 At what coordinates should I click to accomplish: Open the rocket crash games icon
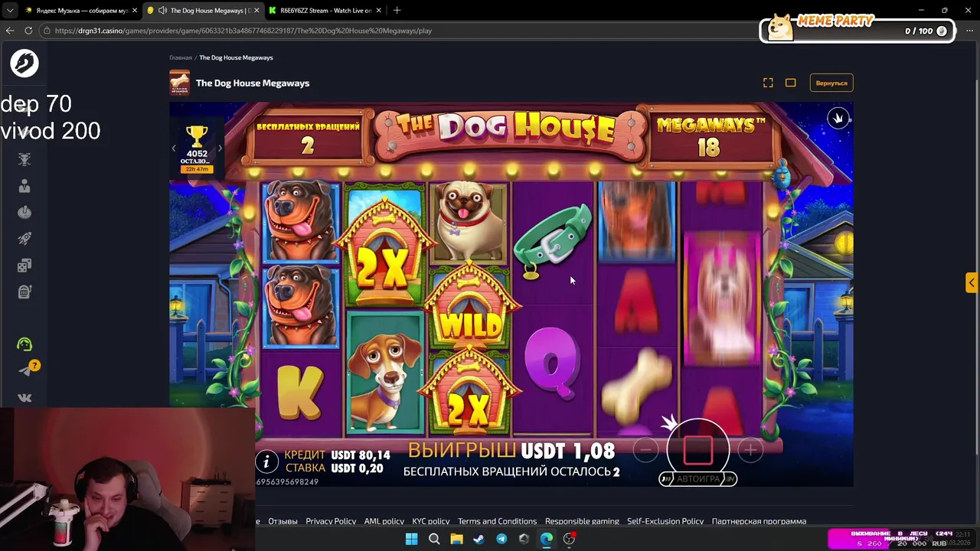click(x=24, y=239)
